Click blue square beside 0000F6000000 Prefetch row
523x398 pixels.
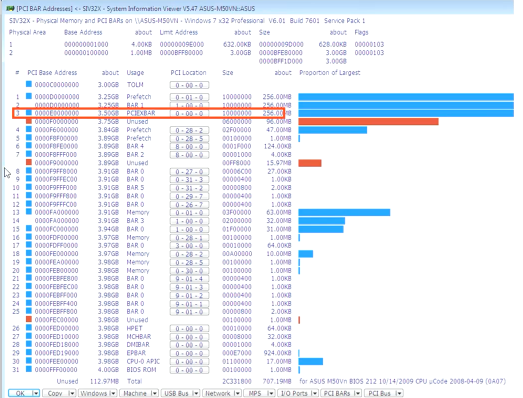[x=29, y=129]
